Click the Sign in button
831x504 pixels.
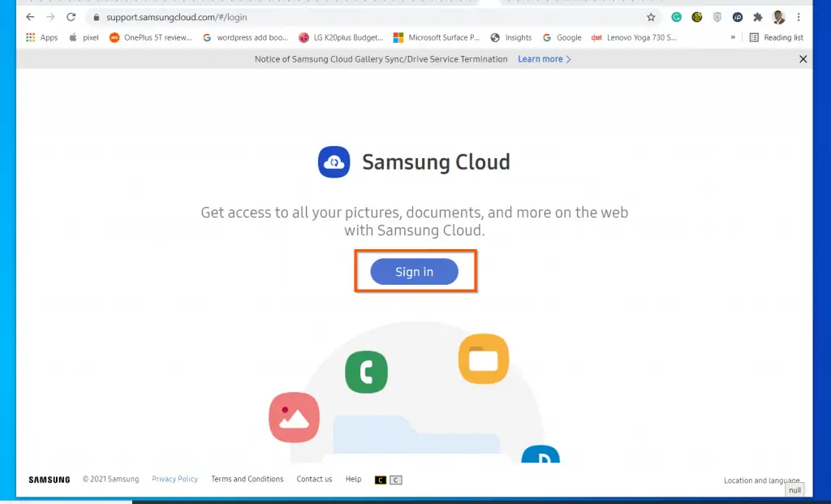(415, 272)
